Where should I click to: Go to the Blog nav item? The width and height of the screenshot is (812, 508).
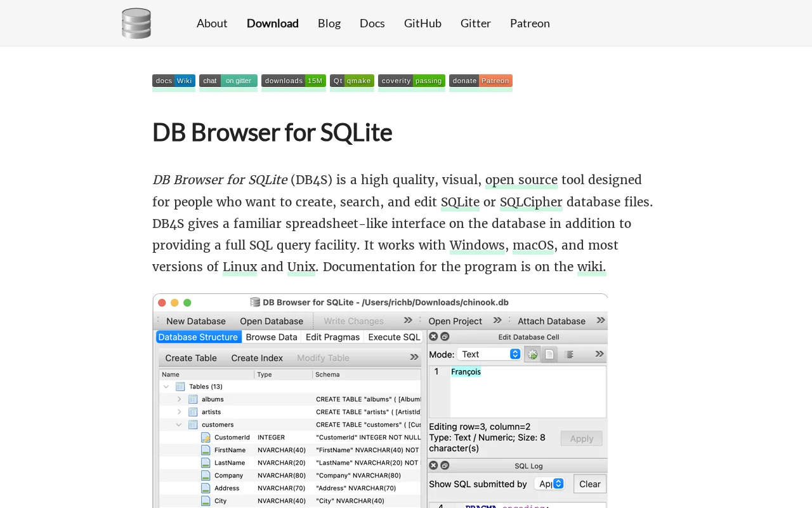click(x=329, y=23)
